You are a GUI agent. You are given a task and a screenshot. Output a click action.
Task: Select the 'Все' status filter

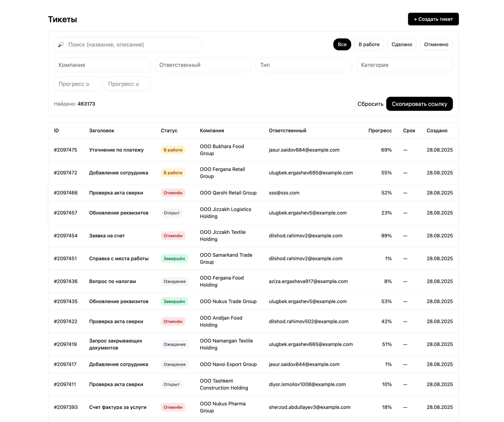point(342,44)
